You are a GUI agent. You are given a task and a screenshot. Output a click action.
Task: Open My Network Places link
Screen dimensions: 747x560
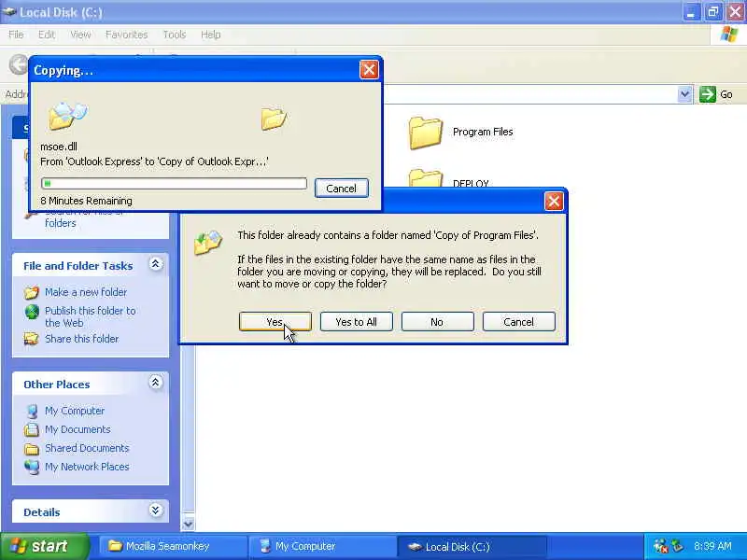pyautogui.click(x=87, y=467)
